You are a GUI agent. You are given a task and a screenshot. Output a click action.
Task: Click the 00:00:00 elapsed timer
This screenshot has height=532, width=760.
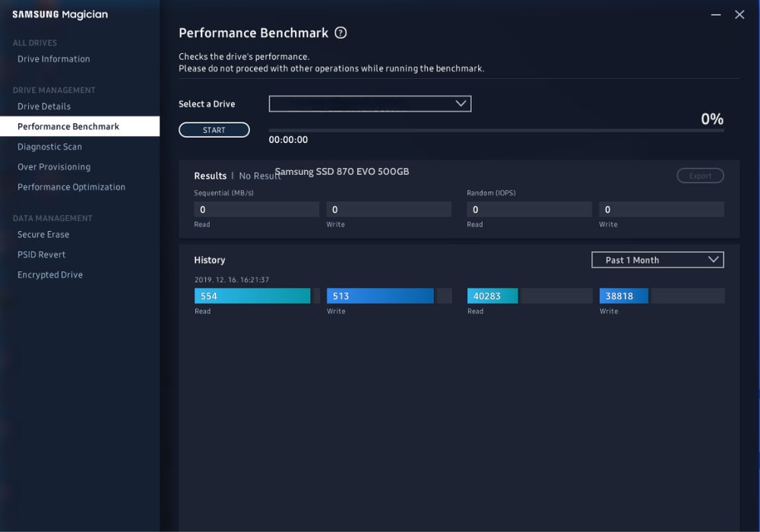(x=288, y=140)
